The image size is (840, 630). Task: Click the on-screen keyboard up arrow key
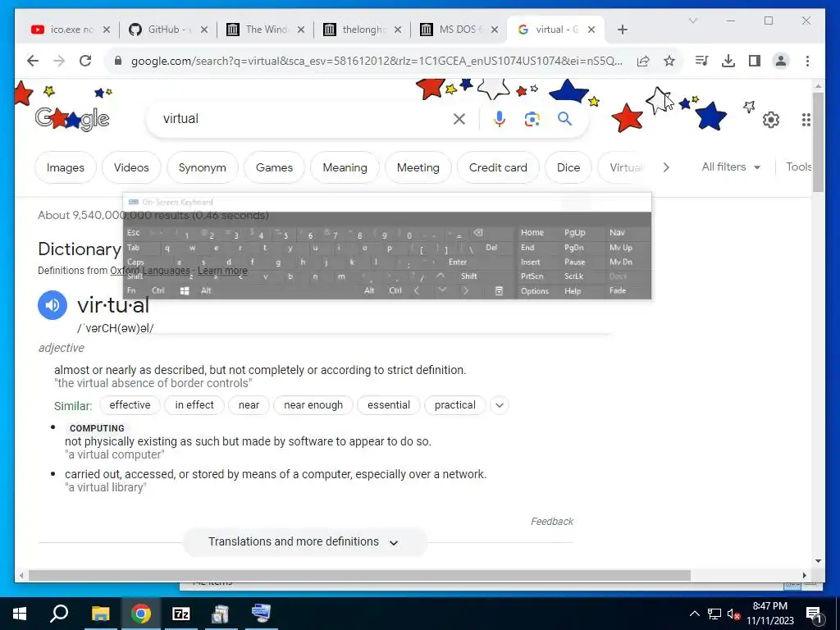click(441, 276)
